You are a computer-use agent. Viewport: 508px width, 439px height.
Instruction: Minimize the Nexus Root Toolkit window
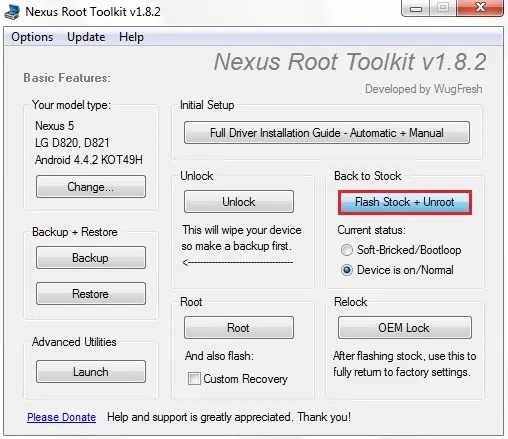click(416, 8)
